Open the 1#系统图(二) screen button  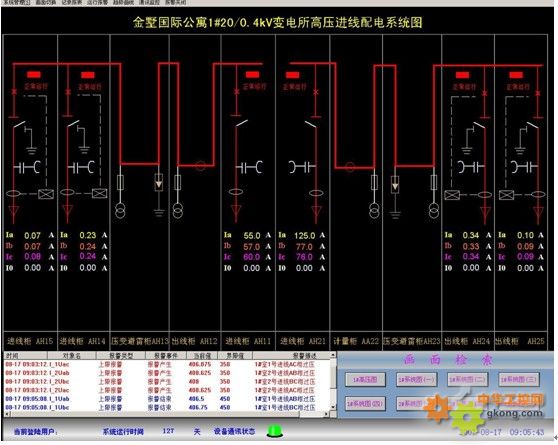pos(467,379)
